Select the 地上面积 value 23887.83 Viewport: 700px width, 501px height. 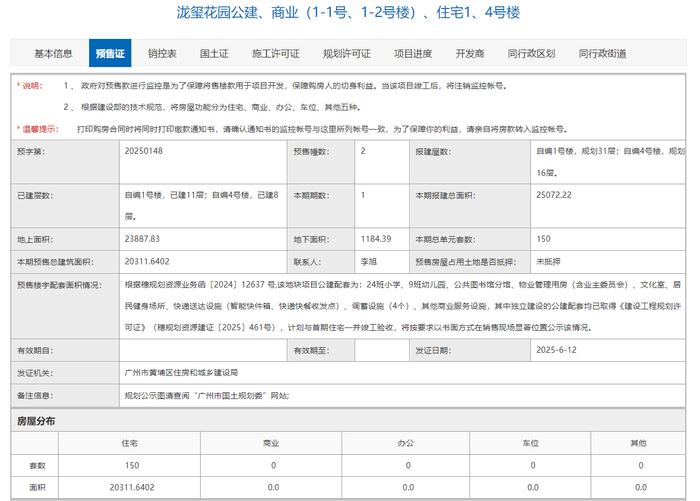[x=142, y=239]
